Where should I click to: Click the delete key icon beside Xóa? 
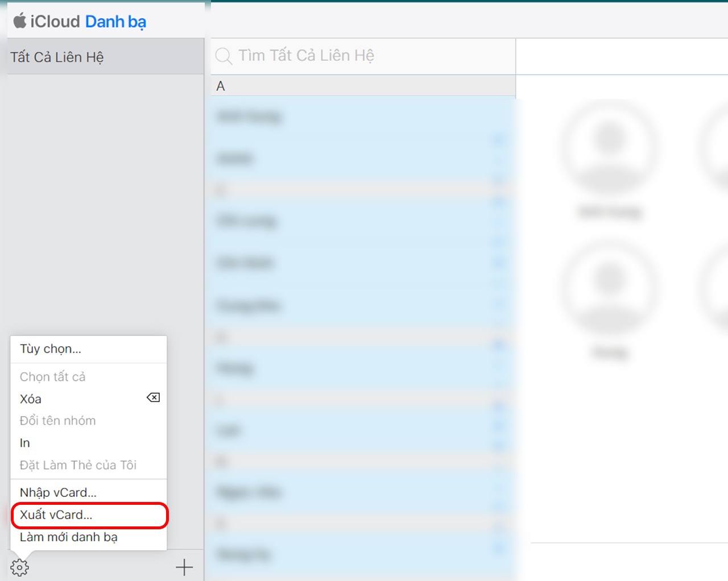(153, 397)
